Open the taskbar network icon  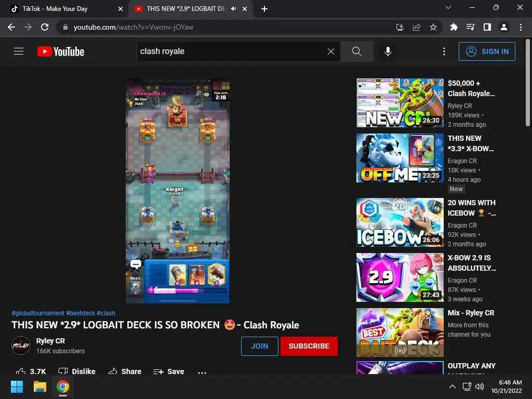[467, 387]
